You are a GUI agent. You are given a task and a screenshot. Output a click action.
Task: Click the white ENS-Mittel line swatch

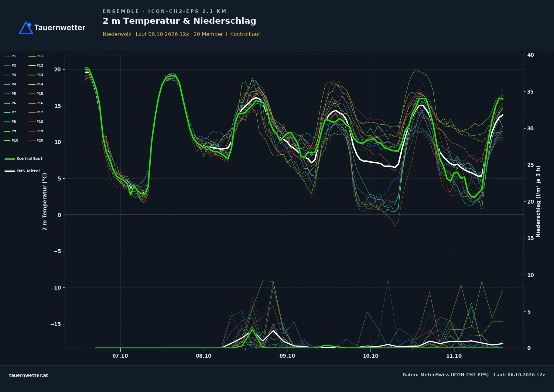[x=10, y=171]
